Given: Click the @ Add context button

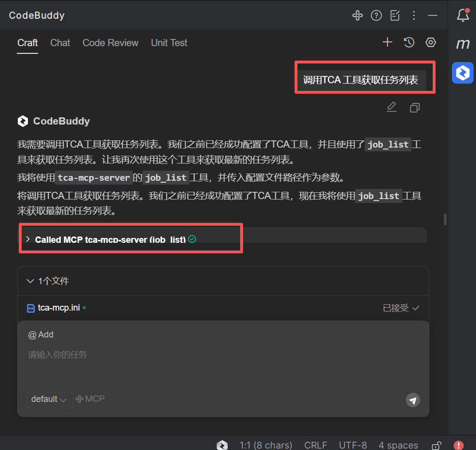Looking at the screenshot, I should [x=41, y=335].
